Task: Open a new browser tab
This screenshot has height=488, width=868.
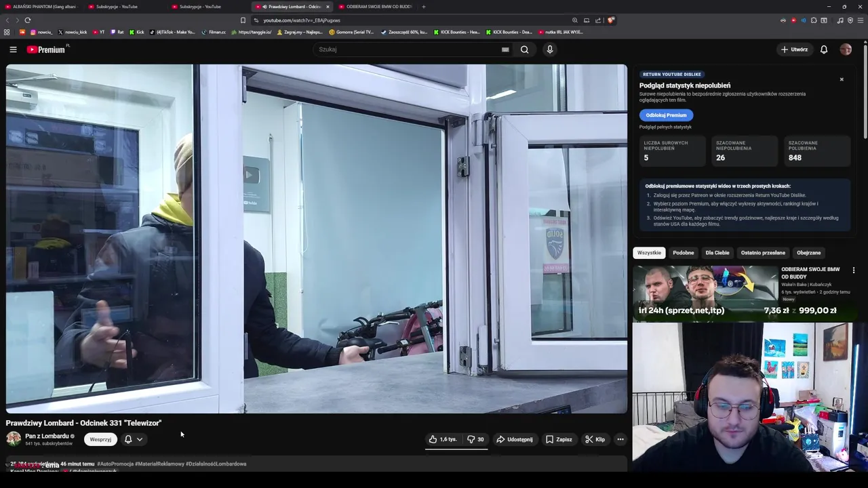Action: pos(424,7)
